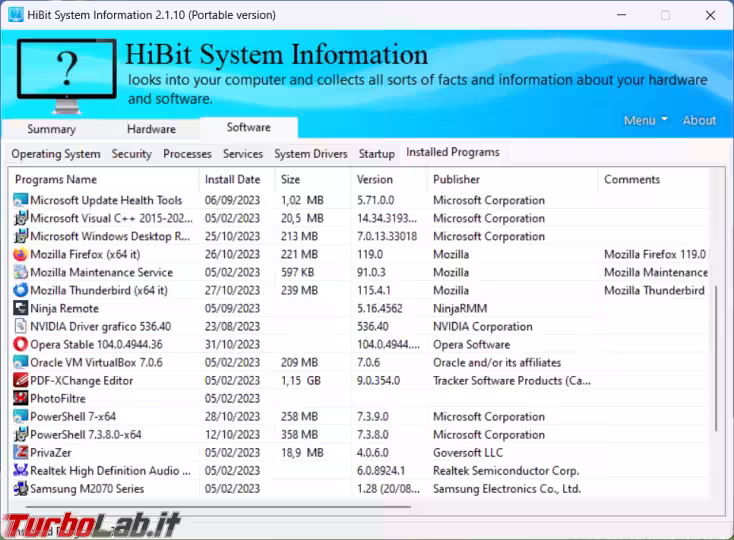734x540 pixels.
Task: Open the About link
Action: tap(699, 120)
